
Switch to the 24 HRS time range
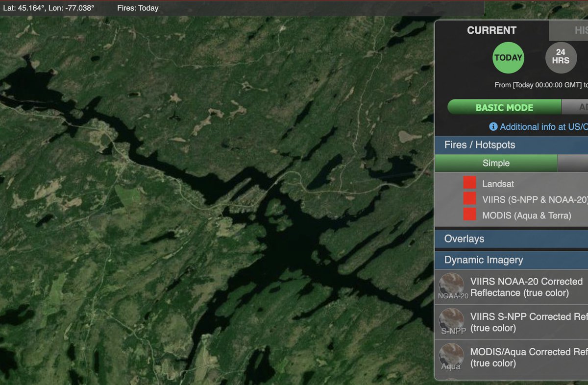(x=561, y=57)
